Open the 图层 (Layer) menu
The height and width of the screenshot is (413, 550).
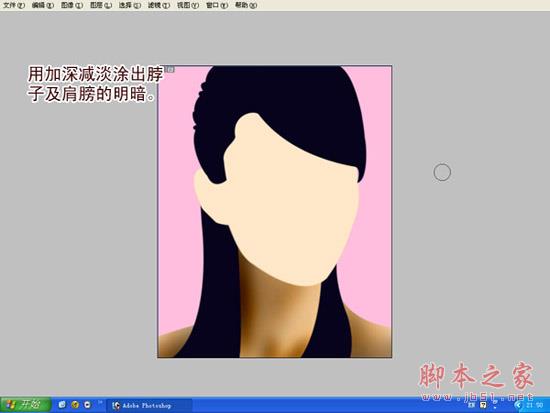pyautogui.click(x=101, y=5)
